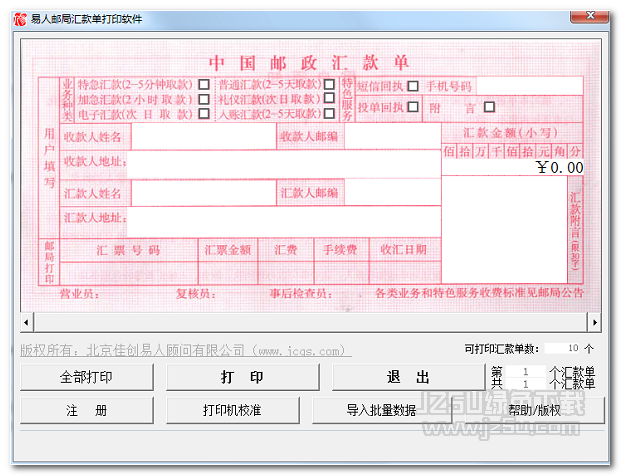Click the 中国邮政汇款单 title text
This screenshot has width=621, height=476.
coord(309,63)
